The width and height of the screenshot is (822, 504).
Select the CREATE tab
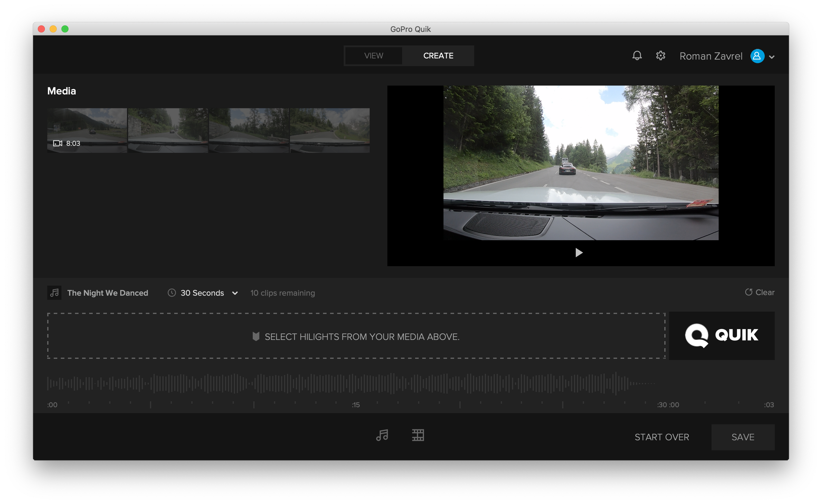coord(438,56)
